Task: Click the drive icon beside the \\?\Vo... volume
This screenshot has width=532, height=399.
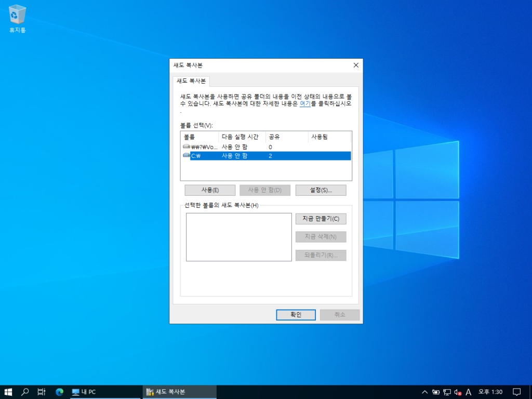Action: pos(185,146)
